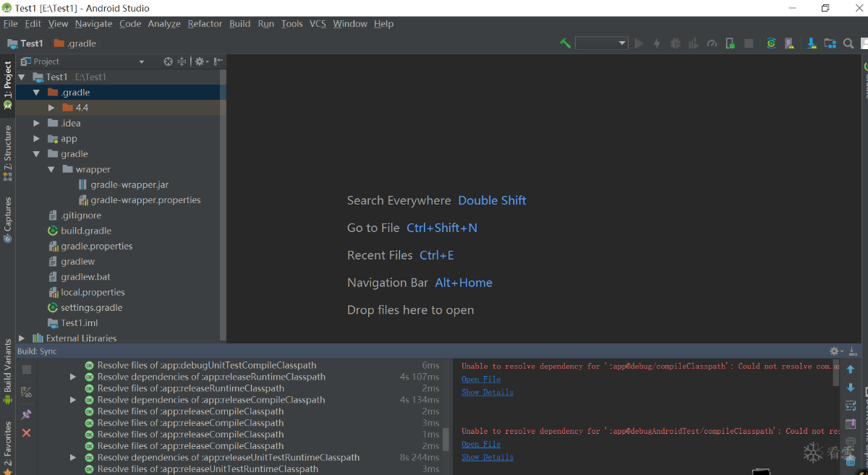Click the Test1 breadcrumb in navigation bar
Screen dimensions: 868x475
[25, 43]
